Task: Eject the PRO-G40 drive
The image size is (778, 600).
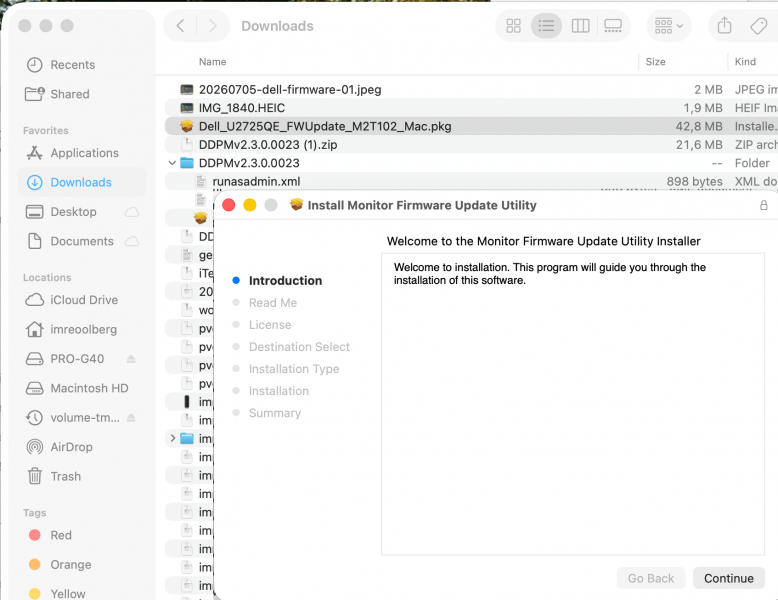Action: (x=131, y=359)
